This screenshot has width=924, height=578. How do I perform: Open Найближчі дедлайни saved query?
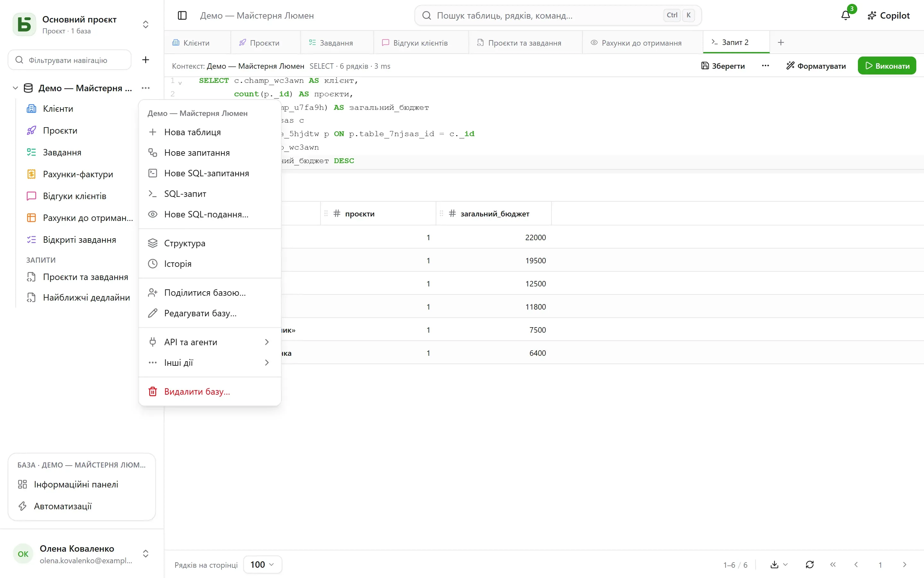tap(78, 297)
